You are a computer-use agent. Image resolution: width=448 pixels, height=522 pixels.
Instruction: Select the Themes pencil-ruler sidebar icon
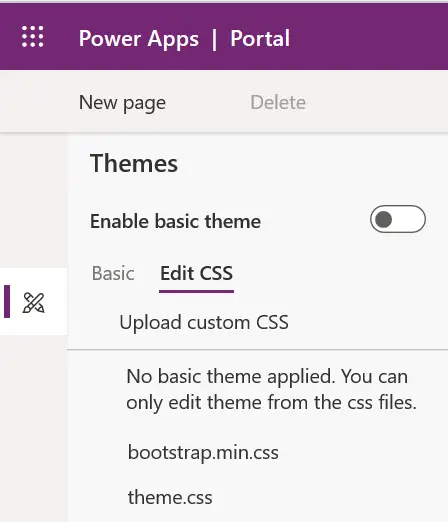33,303
